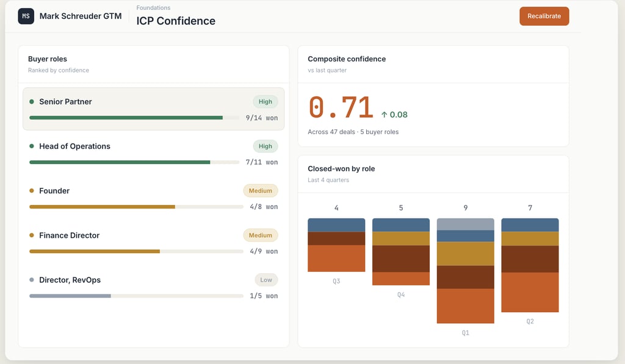This screenshot has height=364, width=625.
Task: Click the Senior Partner confidence progress bar
Action: coord(134,118)
